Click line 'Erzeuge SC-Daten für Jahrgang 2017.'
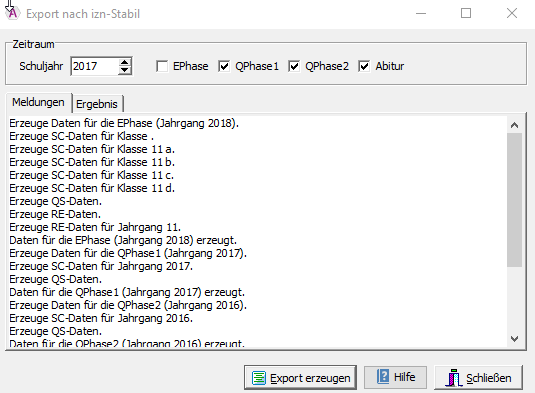This screenshot has width=535, height=393. (101, 266)
